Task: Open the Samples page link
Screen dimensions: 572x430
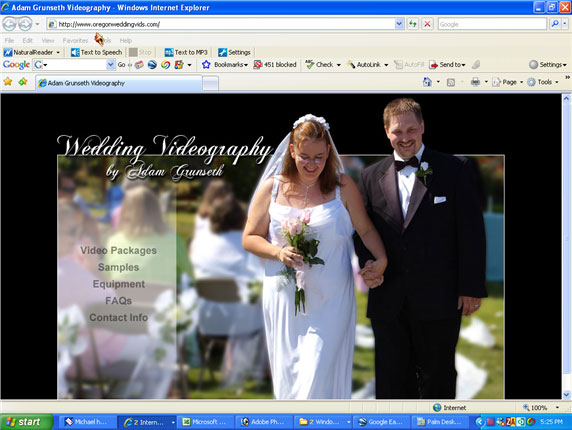Action: pos(119,267)
